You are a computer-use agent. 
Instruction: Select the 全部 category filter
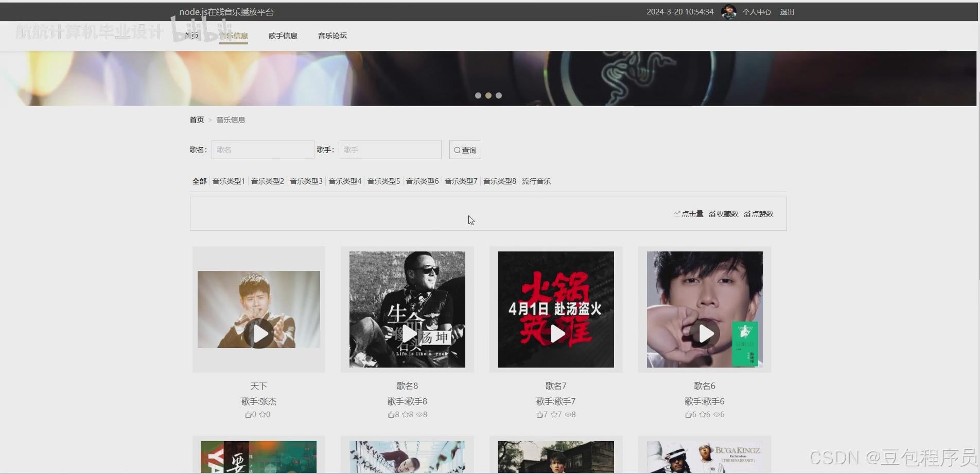click(199, 181)
